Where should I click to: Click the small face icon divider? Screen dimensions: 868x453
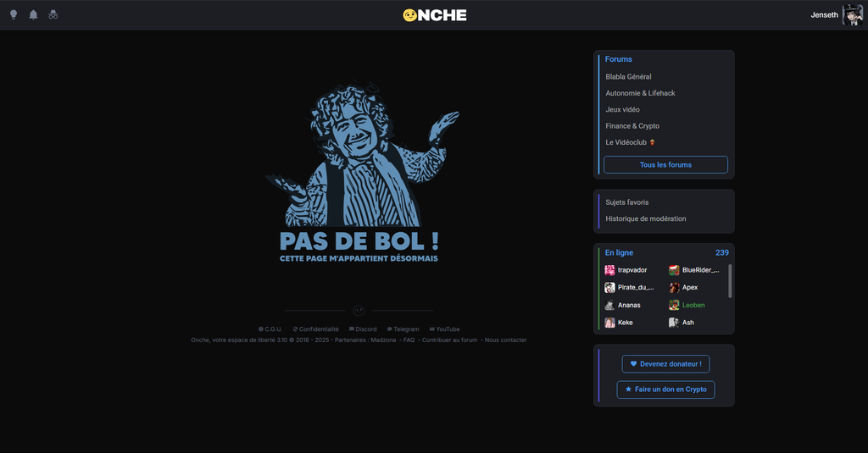coord(359,310)
